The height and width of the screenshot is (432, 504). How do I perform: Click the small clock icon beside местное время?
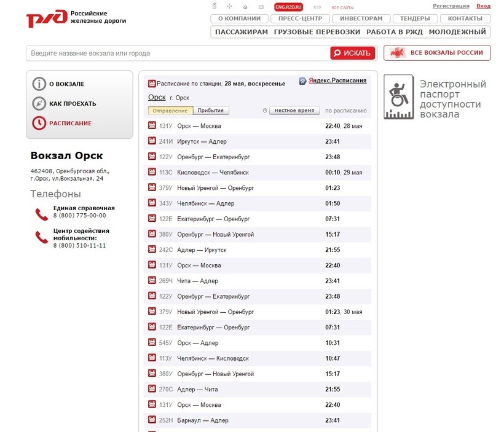265,111
